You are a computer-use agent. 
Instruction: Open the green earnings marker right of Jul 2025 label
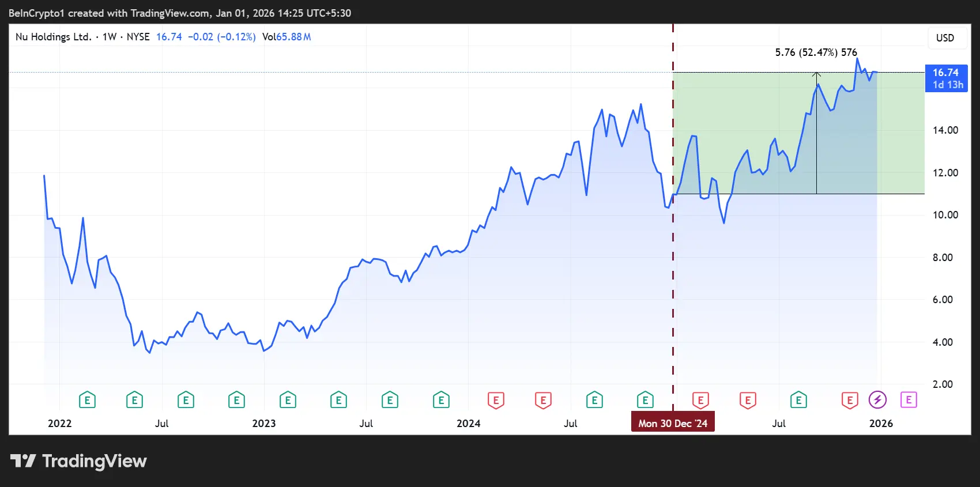click(x=798, y=399)
